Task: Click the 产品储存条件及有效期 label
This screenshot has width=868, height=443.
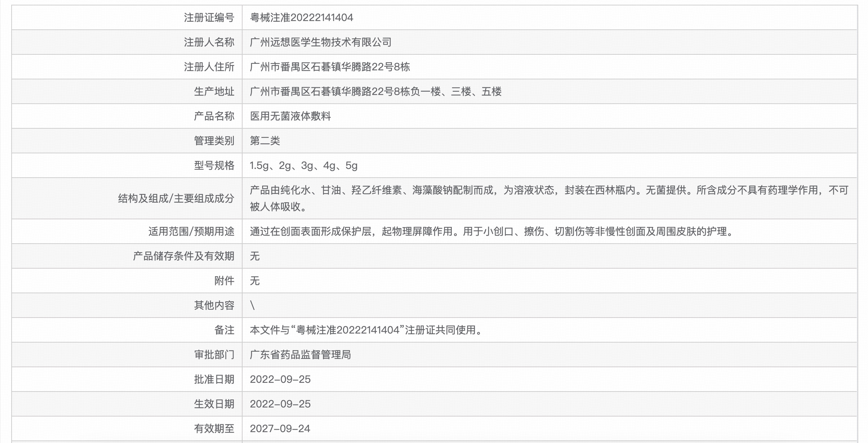Action: (183, 256)
